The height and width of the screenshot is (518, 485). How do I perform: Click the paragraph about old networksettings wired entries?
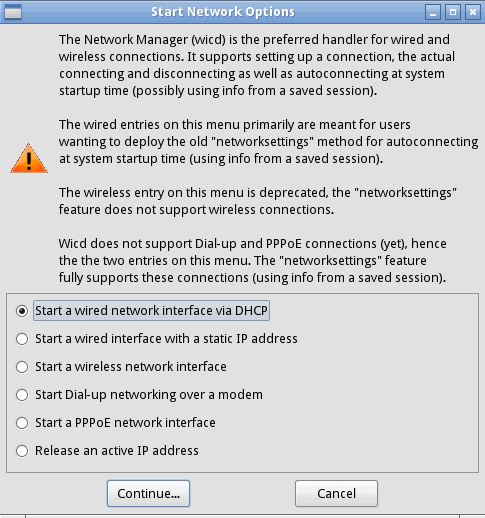click(x=269, y=142)
